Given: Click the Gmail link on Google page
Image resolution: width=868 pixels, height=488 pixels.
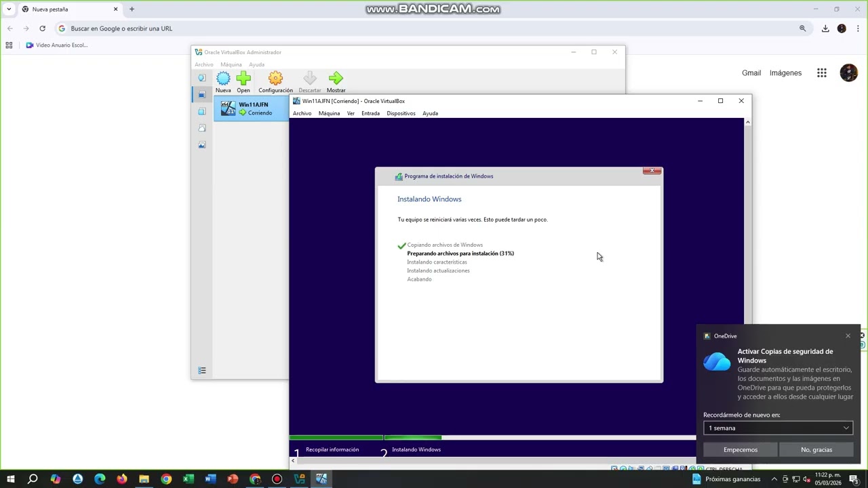Looking at the screenshot, I should coord(751,73).
